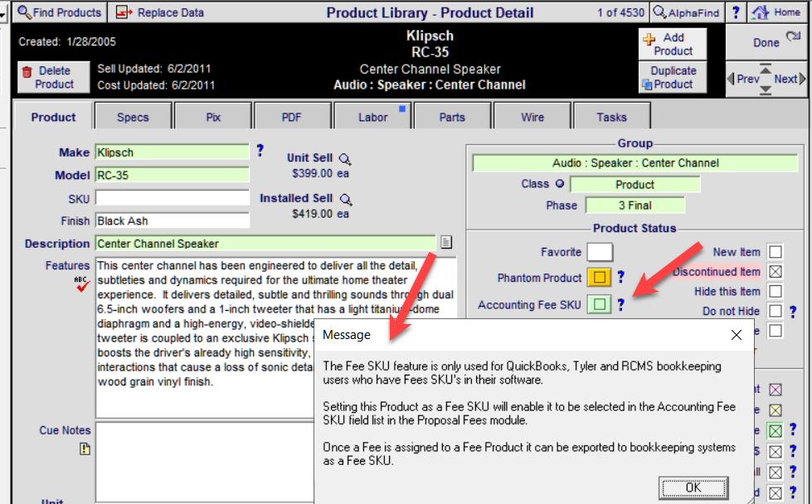
Task: Click inside the Cue Notes box
Action: 205,462
